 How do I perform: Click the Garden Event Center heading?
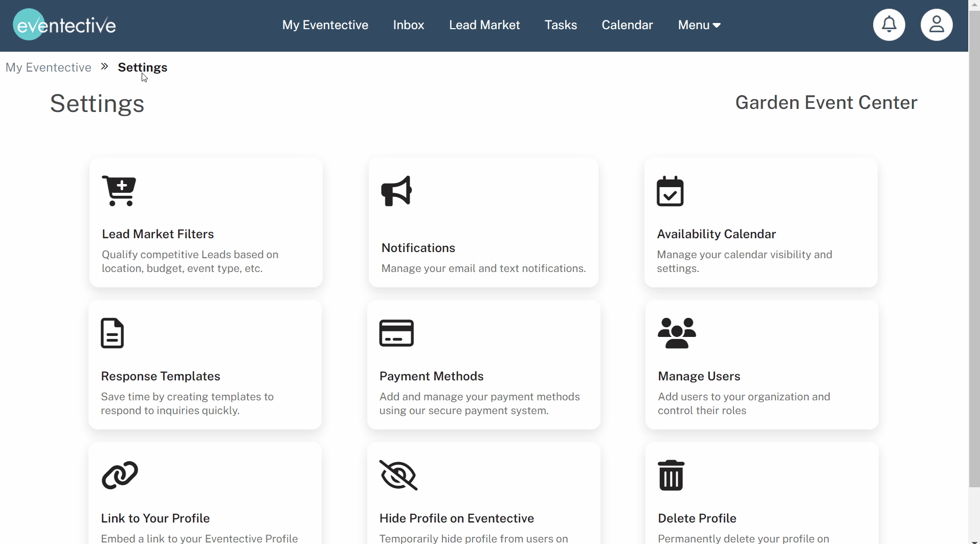(x=826, y=103)
